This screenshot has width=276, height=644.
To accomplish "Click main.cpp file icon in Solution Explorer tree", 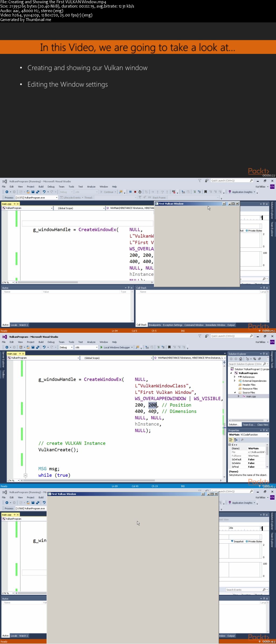I will [x=244, y=396].
